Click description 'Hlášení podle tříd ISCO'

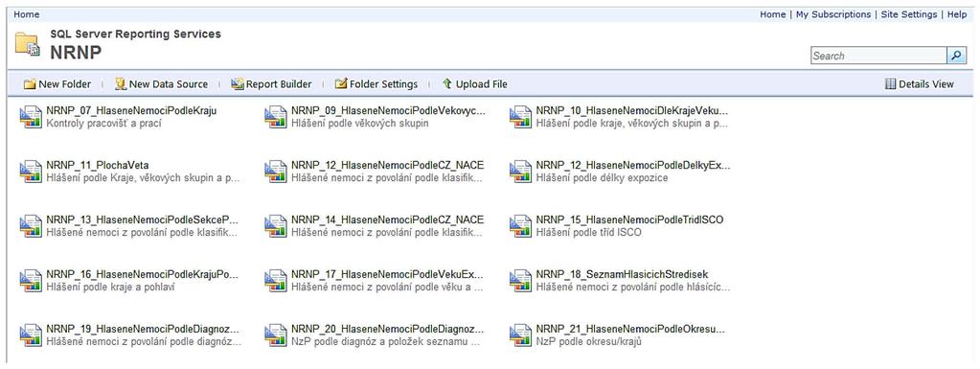[589, 233]
